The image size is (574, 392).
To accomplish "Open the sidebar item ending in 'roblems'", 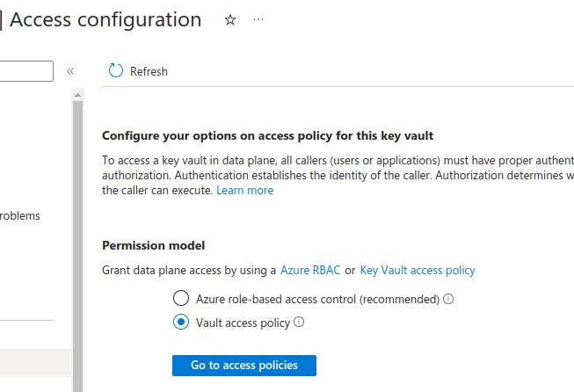I will [19, 216].
